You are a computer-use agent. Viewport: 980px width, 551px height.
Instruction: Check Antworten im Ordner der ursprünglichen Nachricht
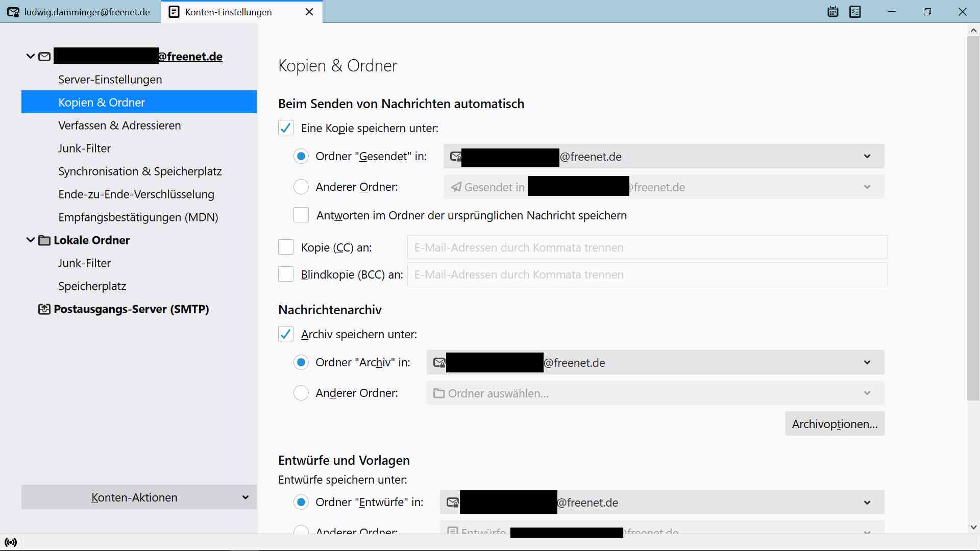pos(301,215)
